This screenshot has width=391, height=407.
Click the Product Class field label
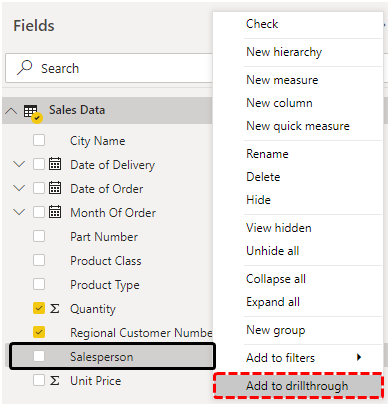coord(106,261)
